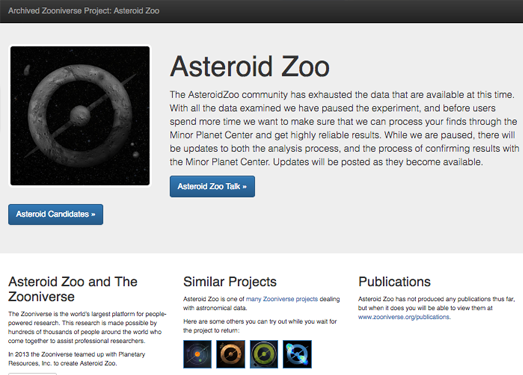Viewport: 523px width, 375px height.
Task: Open the orange sun solar system project icon
Action: 197,354
